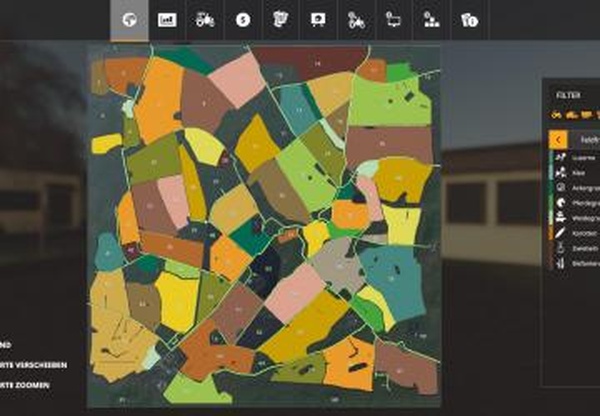Click the hierarchy blocks icon in top bar
This screenshot has width=600, height=416.
click(430, 19)
